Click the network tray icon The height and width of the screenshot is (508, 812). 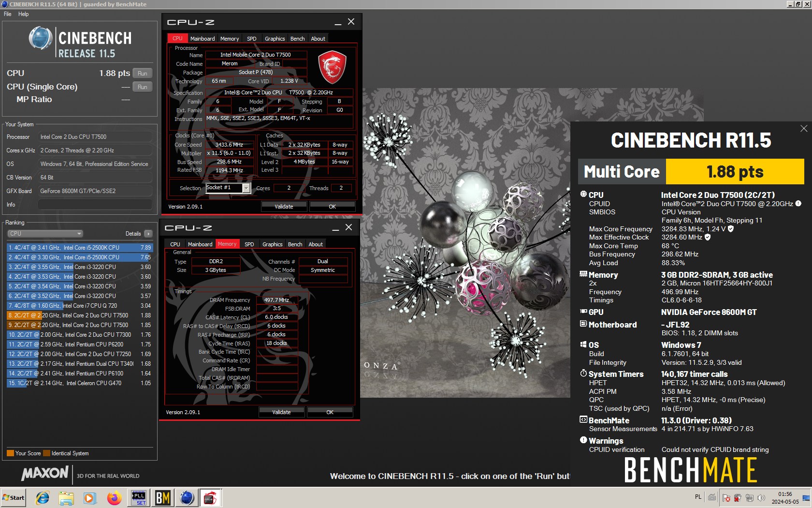coord(750,498)
